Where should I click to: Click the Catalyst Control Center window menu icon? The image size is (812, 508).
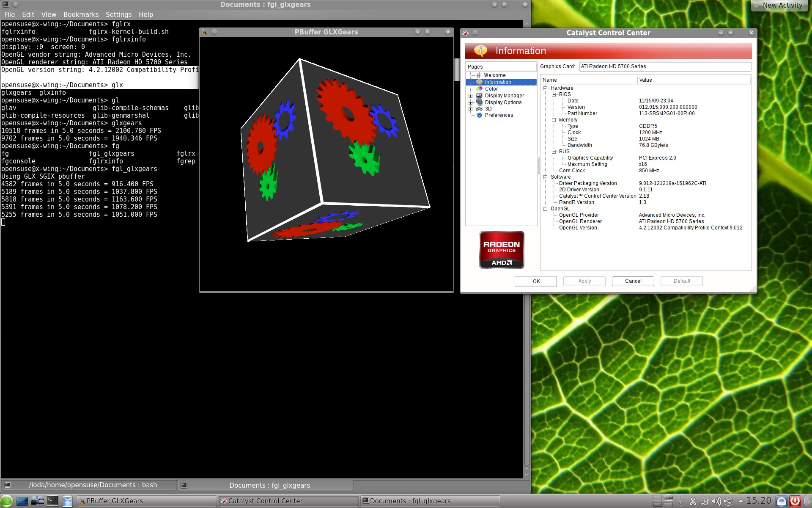pos(466,33)
